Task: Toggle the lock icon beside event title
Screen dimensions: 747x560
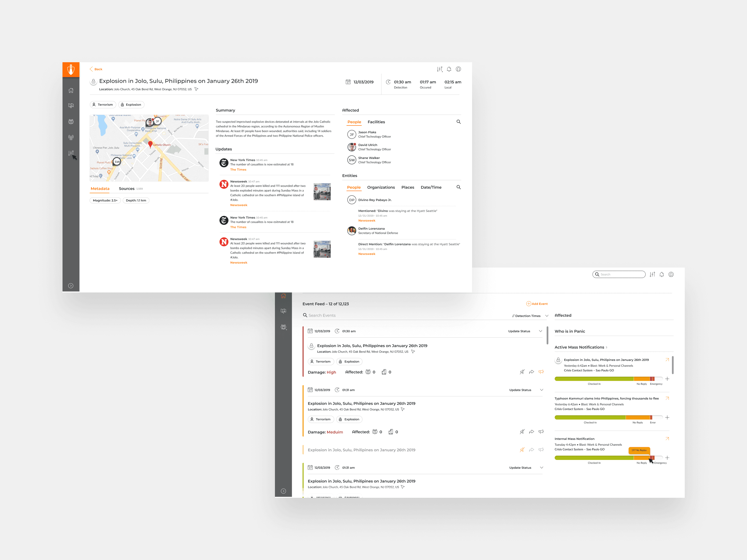Action: tap(94, 81)
